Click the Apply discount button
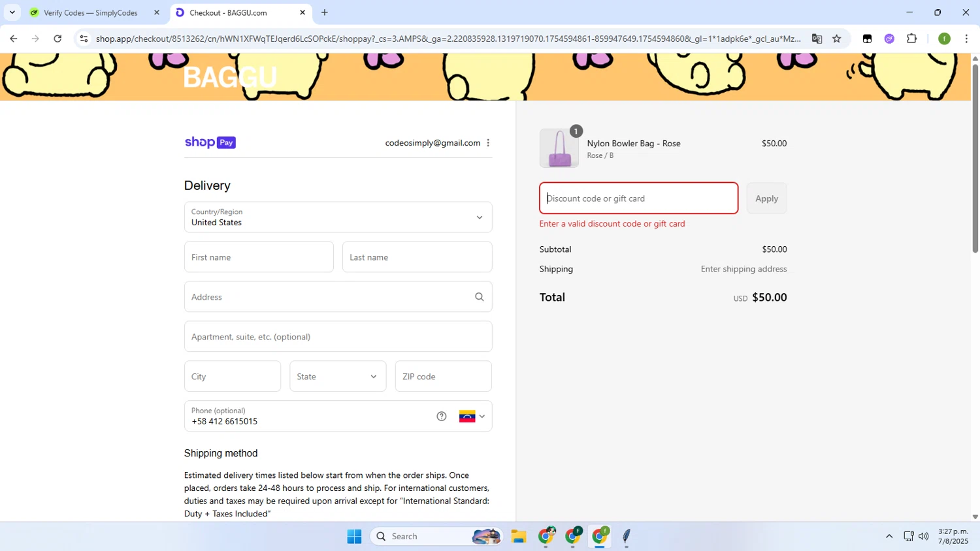This screenshot has height=551, width=980. [766, 198]
